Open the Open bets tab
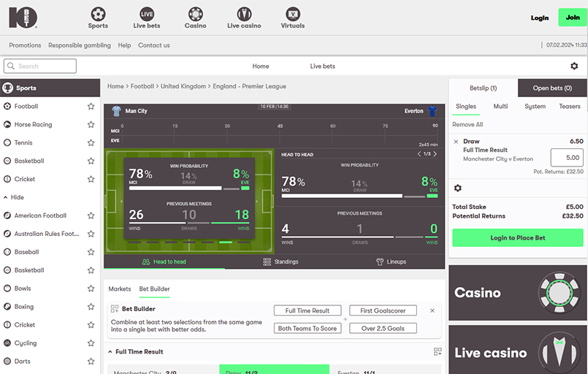This screenshot has width=588, height=374. point(552,88)
